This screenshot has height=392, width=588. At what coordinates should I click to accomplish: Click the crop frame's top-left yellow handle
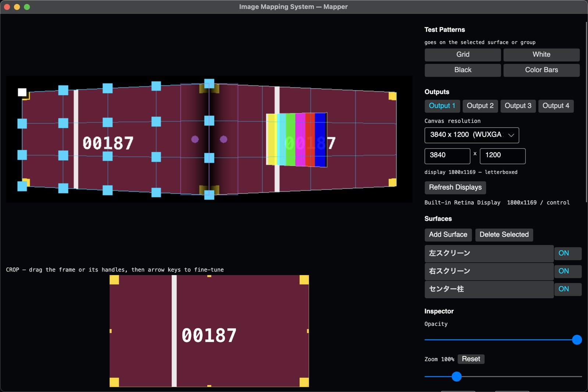coord(114,280)
